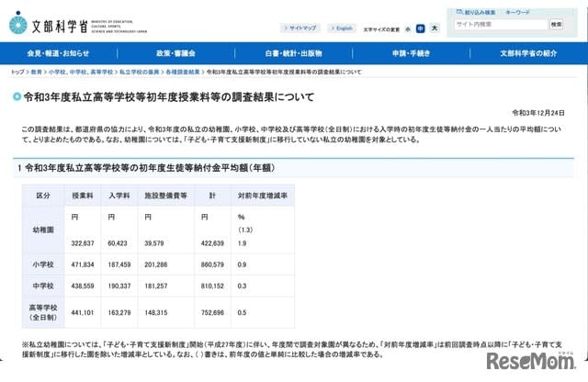Set text size to 大
588x382 pixels.
(435, 28)
